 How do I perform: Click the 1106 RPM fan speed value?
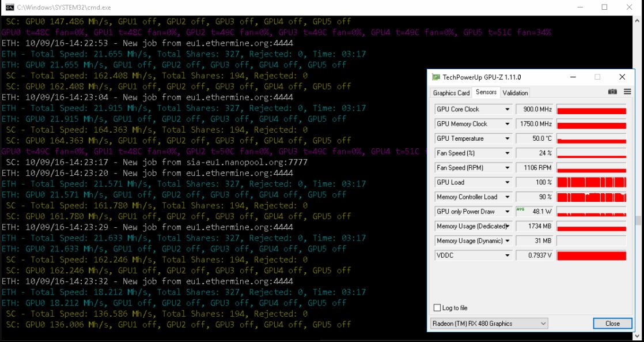[534, 168]
